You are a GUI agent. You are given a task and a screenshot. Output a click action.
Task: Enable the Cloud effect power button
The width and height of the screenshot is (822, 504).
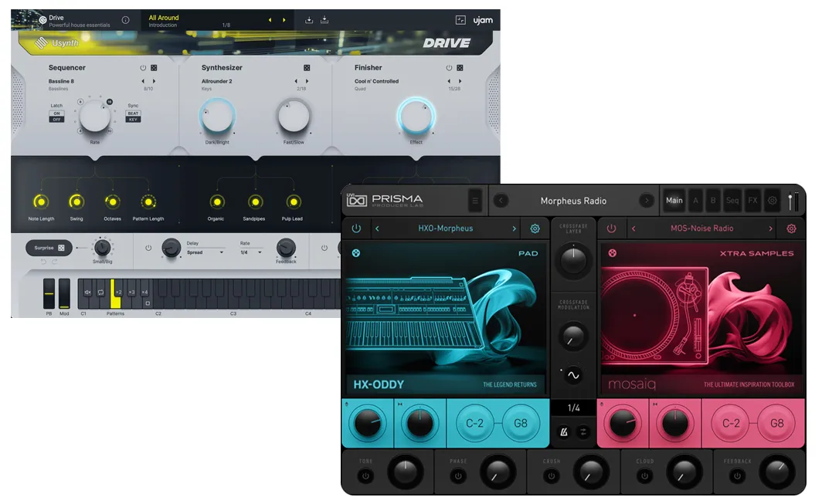[x=644, y=476]
